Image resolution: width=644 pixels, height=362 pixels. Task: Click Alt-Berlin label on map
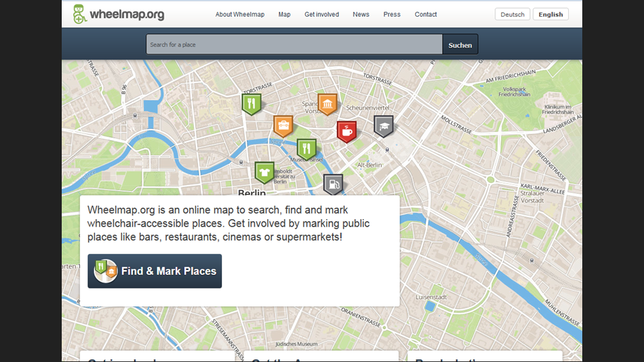click(369, 165)
